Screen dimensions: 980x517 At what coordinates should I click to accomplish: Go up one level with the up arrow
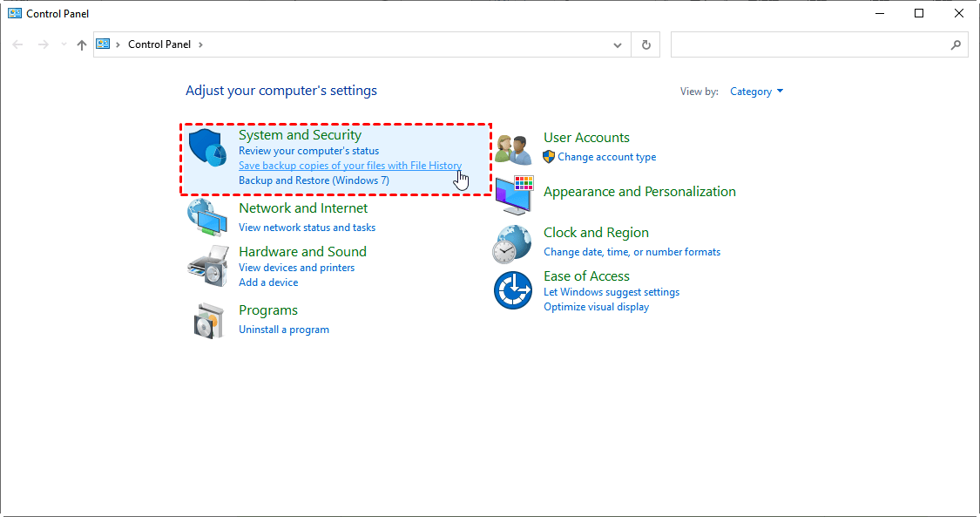coord(82,44)
